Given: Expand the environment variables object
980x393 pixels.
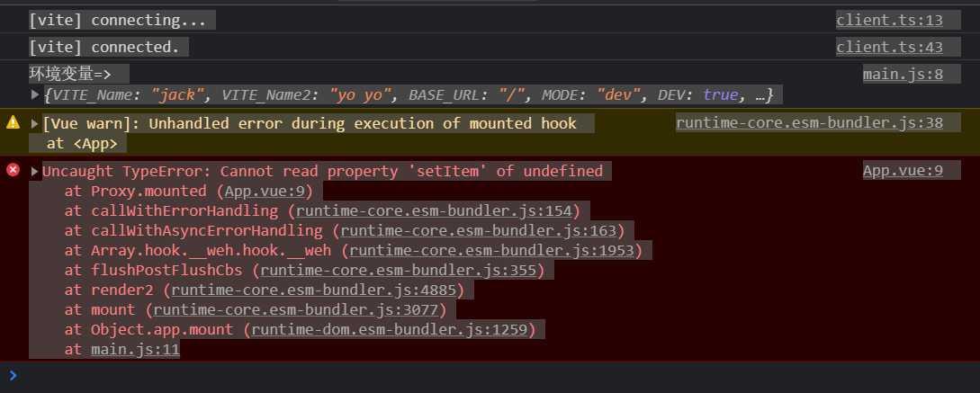Looking at the screenshot, I should point(35,95).
